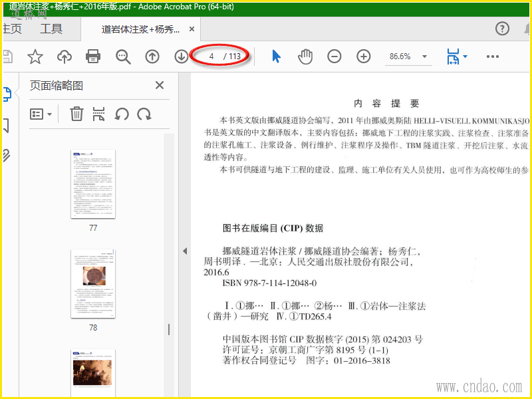Zoom out with the minus icon
Screen dimensions: 532x399
click(334, 57)
